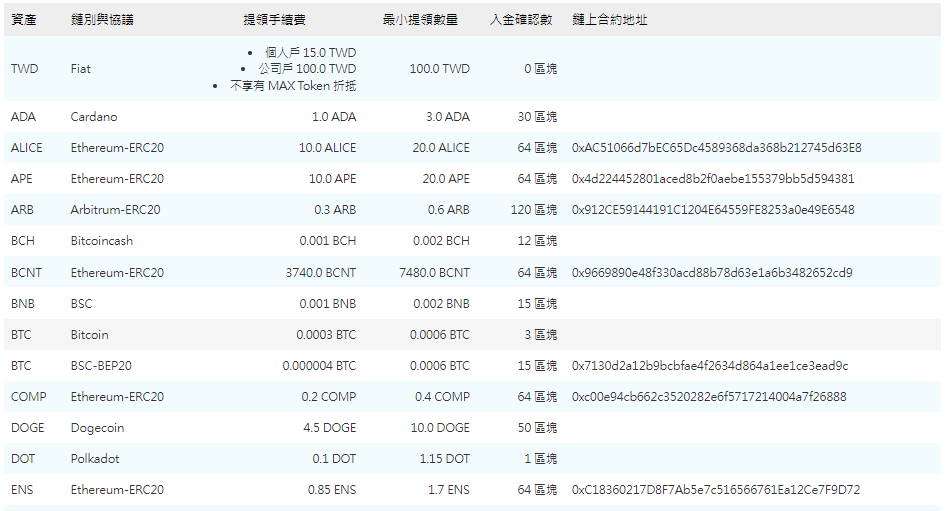947x511 pixels.
Task: Select the ENS asset cell
Action: (x=22, y=490)
